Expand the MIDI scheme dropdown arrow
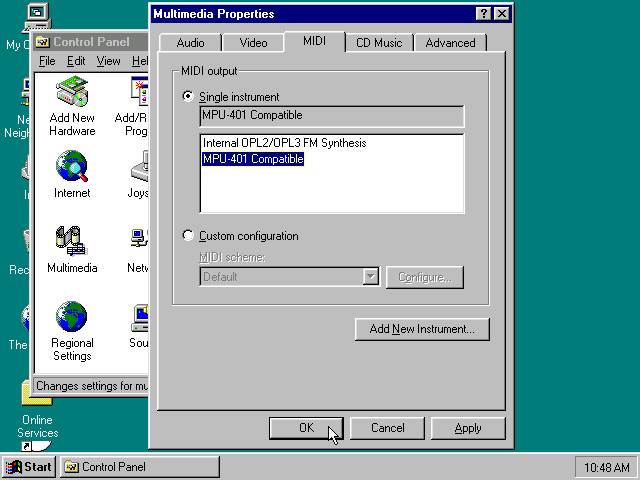The width and height of the screenshot is (640, 480). pyautogui.click(x=371, y=277)
